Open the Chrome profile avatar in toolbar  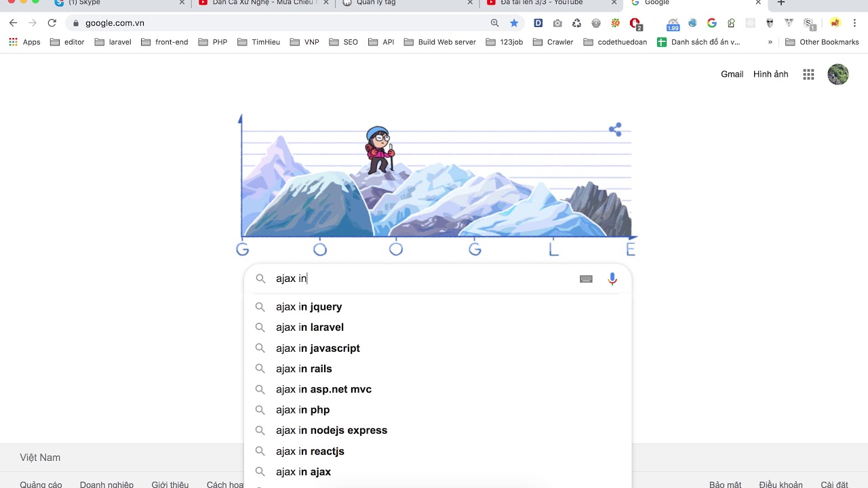tap(835, 23)
